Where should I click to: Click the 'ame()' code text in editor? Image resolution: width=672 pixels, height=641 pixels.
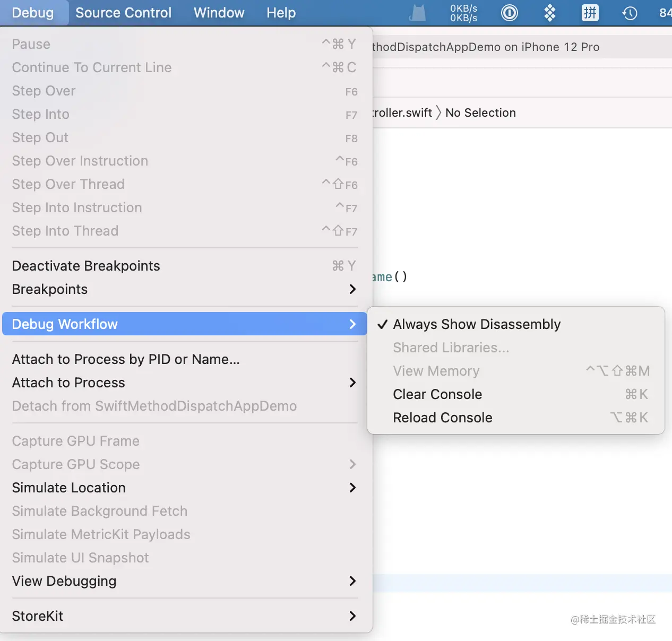390,276
